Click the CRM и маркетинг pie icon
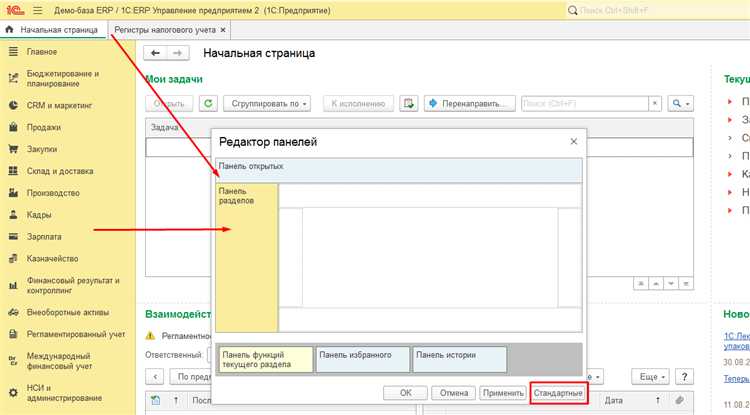The width and height of the screenshot is (750, 415). point(13,105)
